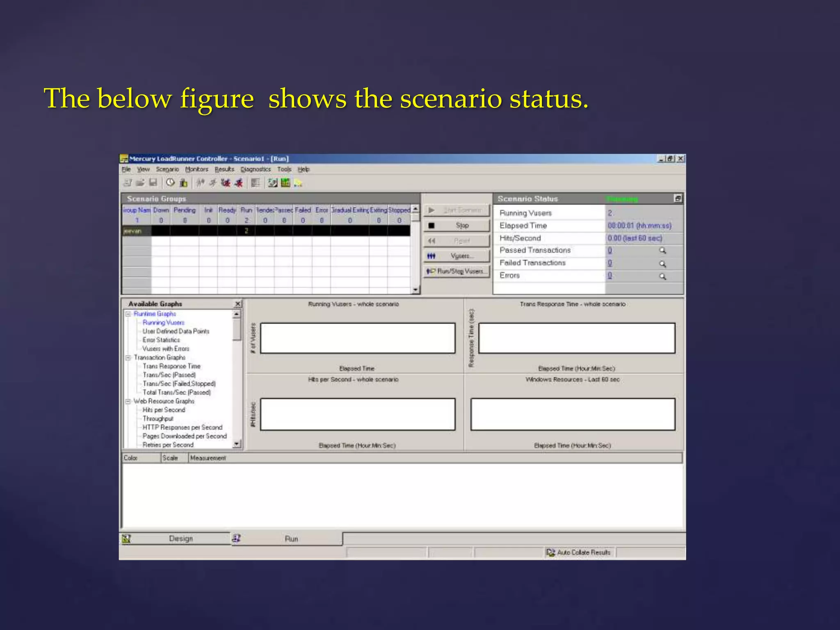Open Load Generators toolbar icon beside the clock
This screenshot has height=630, width=840.
coord(183,183)
